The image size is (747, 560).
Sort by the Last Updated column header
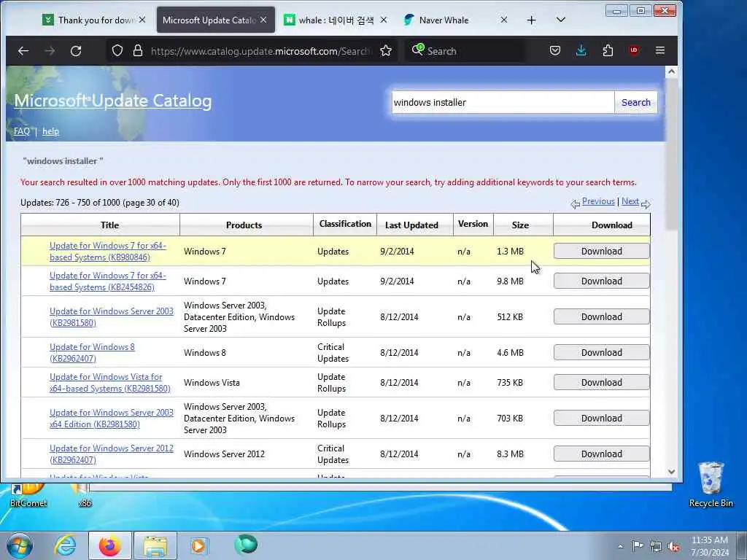(411, 225)
